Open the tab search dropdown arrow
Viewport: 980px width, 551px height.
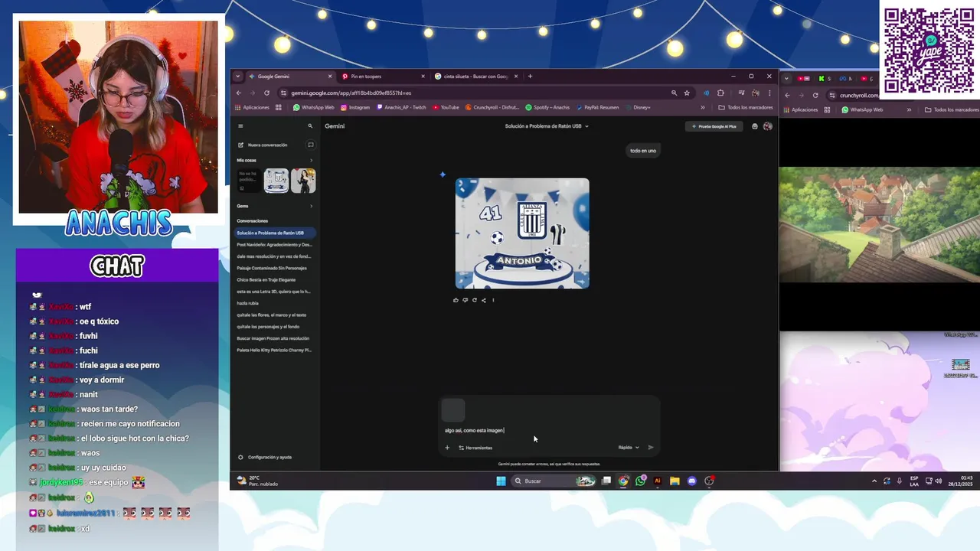(237, 77)
